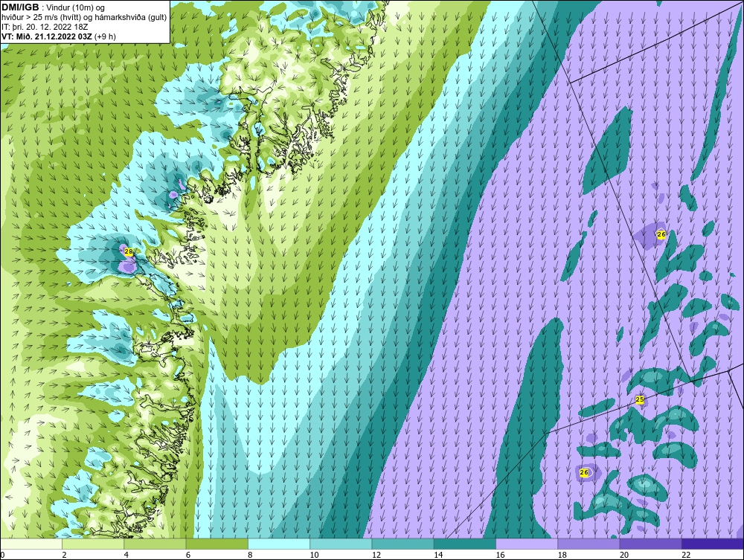Click the legend scale label '14'

pos(438,556)
